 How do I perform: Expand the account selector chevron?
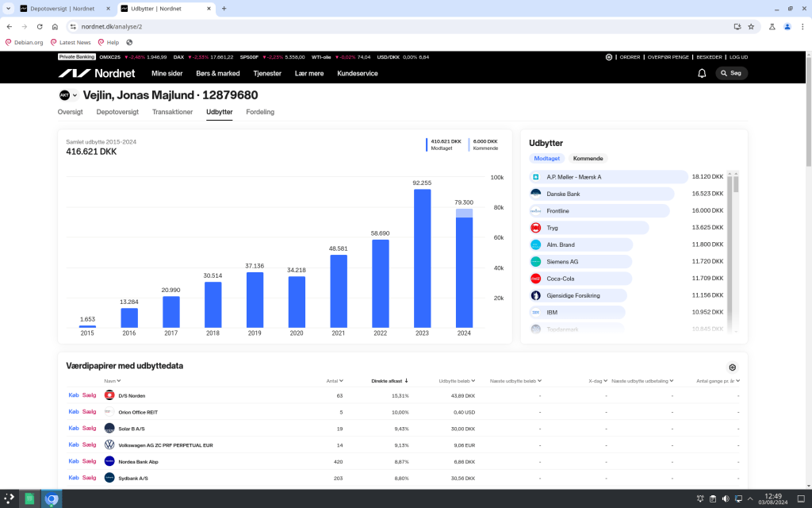(75, 95)
